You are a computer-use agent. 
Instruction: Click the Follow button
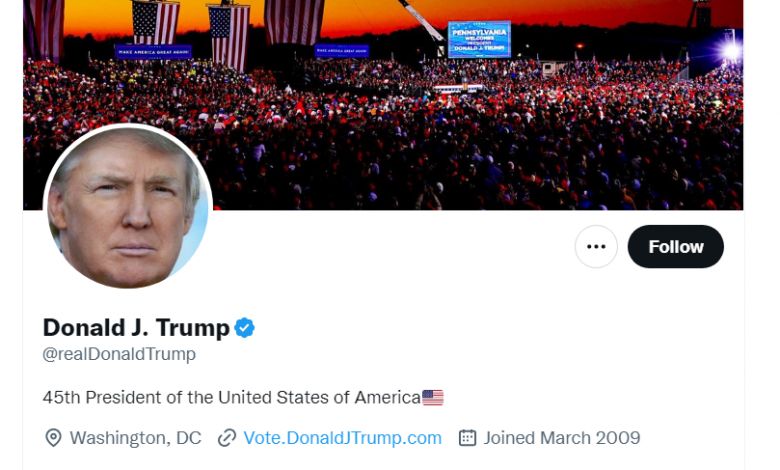[x=675, y=246]
